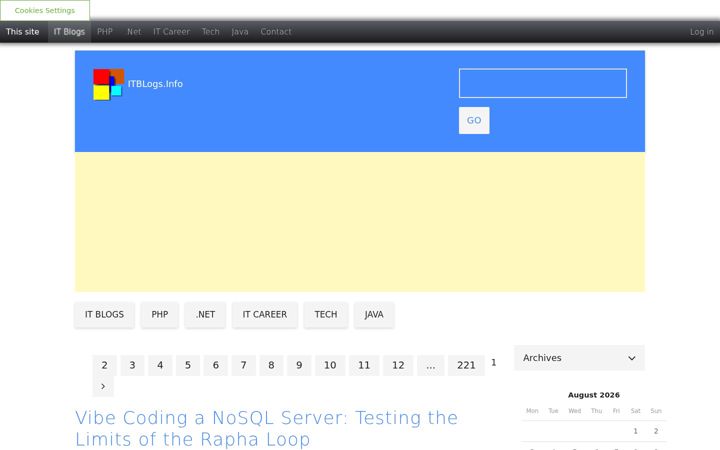Go to next page with chevron arrow

(103, 386)
